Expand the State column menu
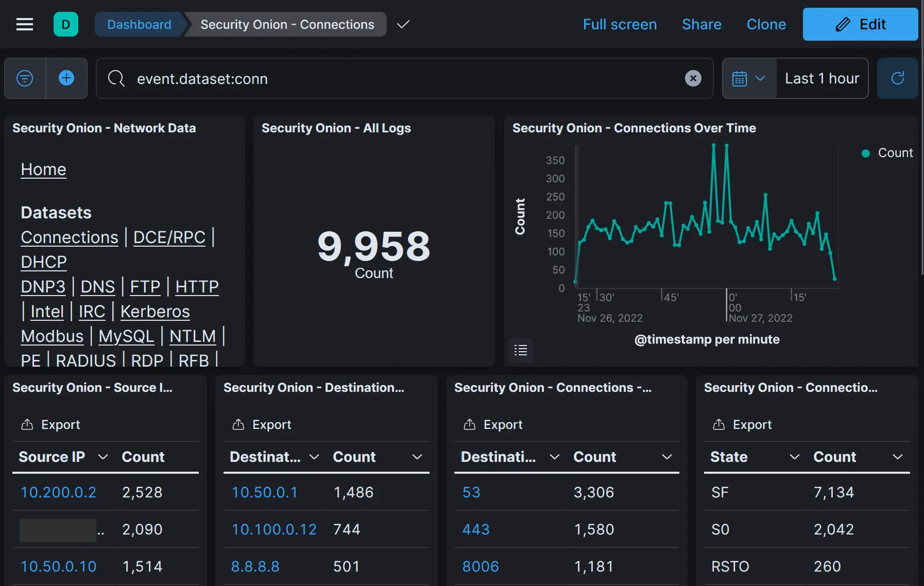Screen dimensions: 924x586 pos(795,457)
